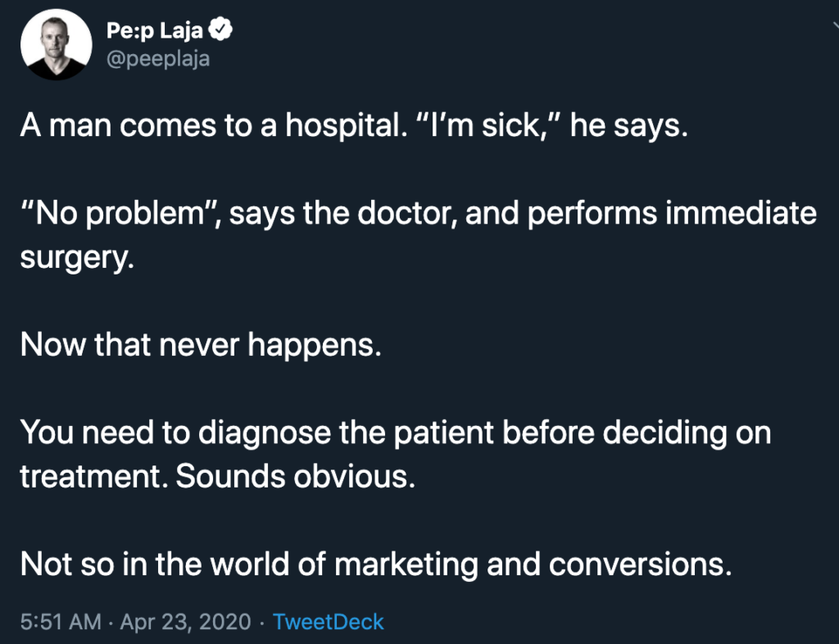
Task: Click the word 'surgery.'
Action: coord(76,258)
